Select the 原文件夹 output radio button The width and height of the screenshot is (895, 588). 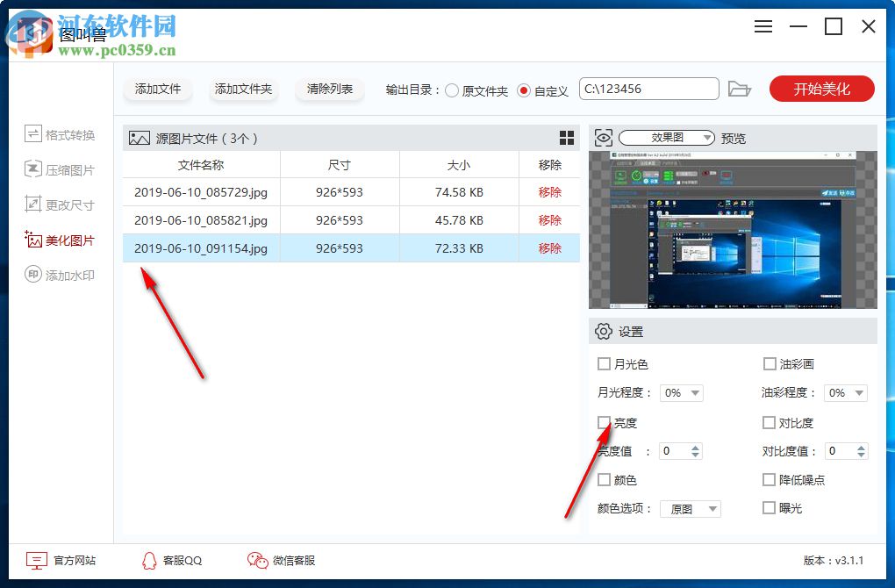point(451,89)
